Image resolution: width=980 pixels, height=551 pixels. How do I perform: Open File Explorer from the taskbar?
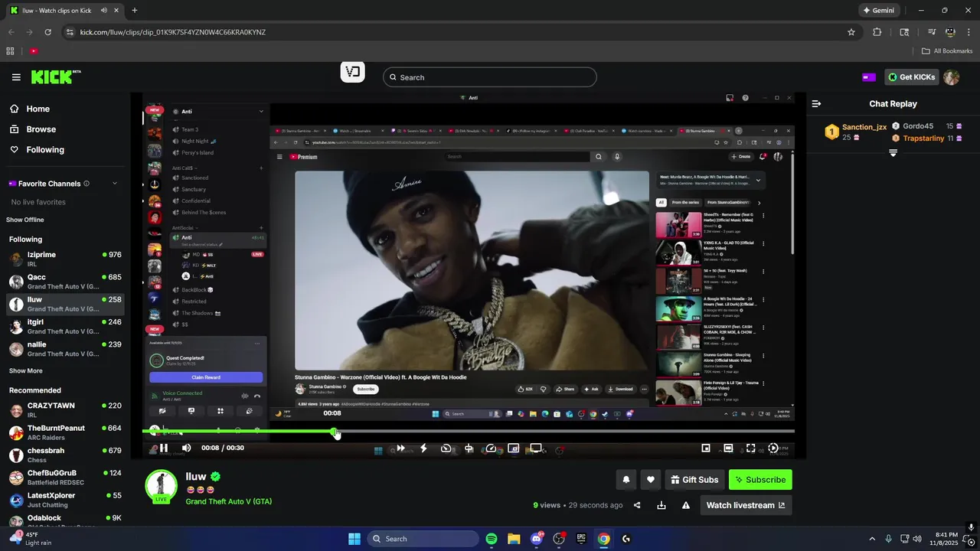pos(514,539)
